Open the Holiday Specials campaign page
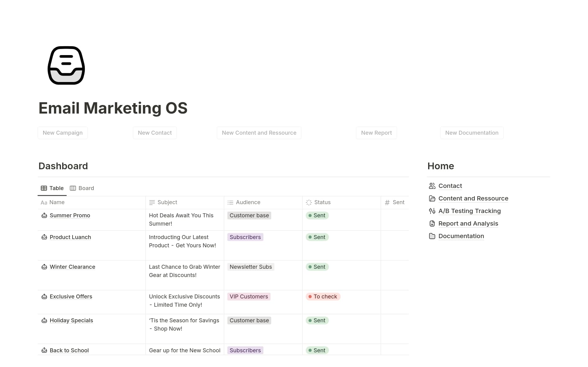This screenshot has width=588, height=367. 71,320
